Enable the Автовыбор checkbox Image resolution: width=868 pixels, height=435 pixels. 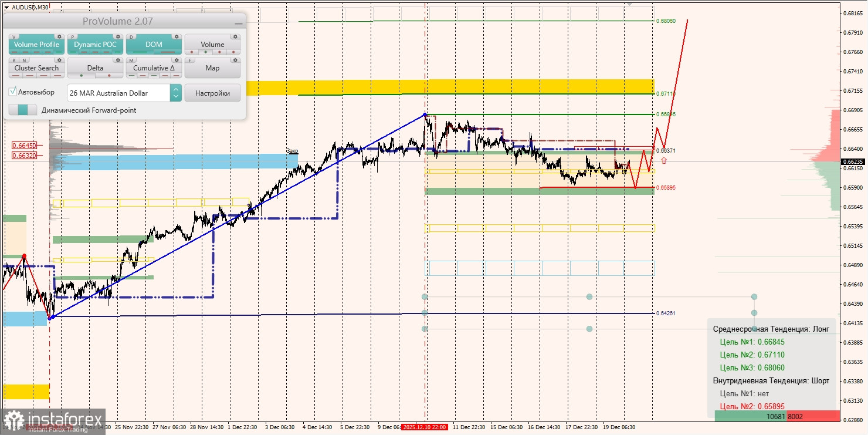[x=13, y=91]
